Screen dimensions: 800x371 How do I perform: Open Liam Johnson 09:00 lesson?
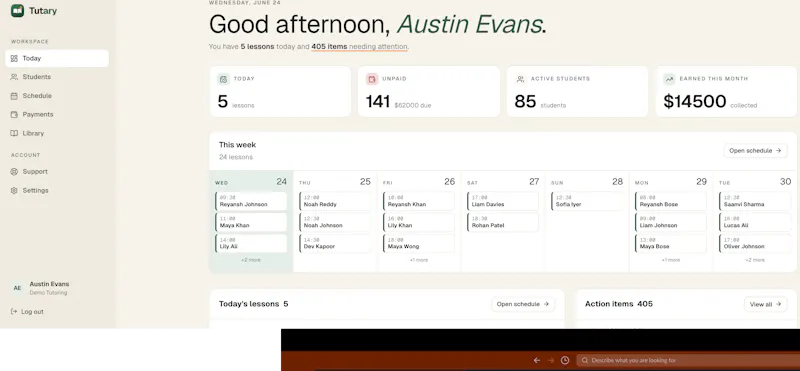tap(671, 222)
